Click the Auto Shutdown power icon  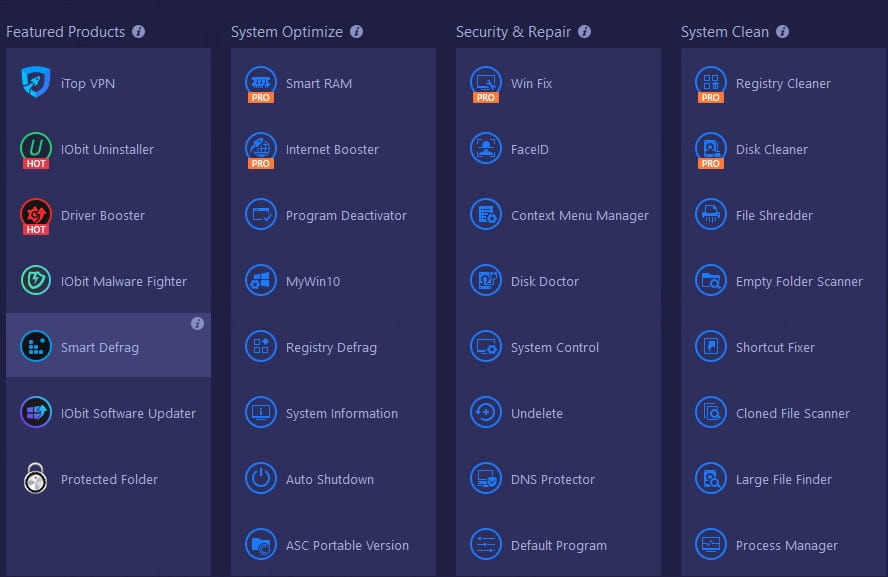point(261,478)
